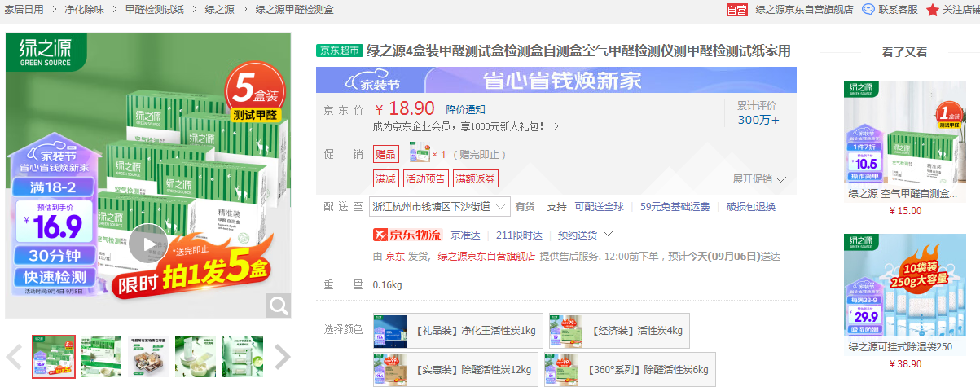Viewport: 980px width, 387px height.
Task: Click 211限时达 delivery link
Action: pos(519,235)
